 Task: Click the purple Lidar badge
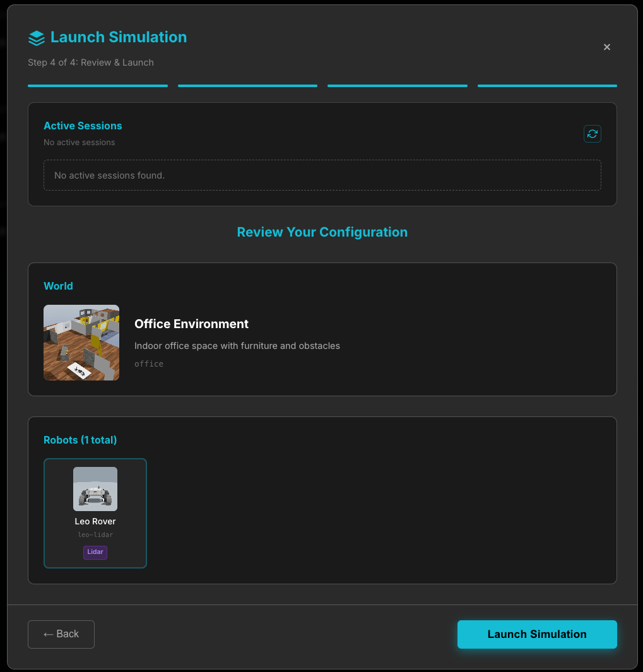coord(95,553)
